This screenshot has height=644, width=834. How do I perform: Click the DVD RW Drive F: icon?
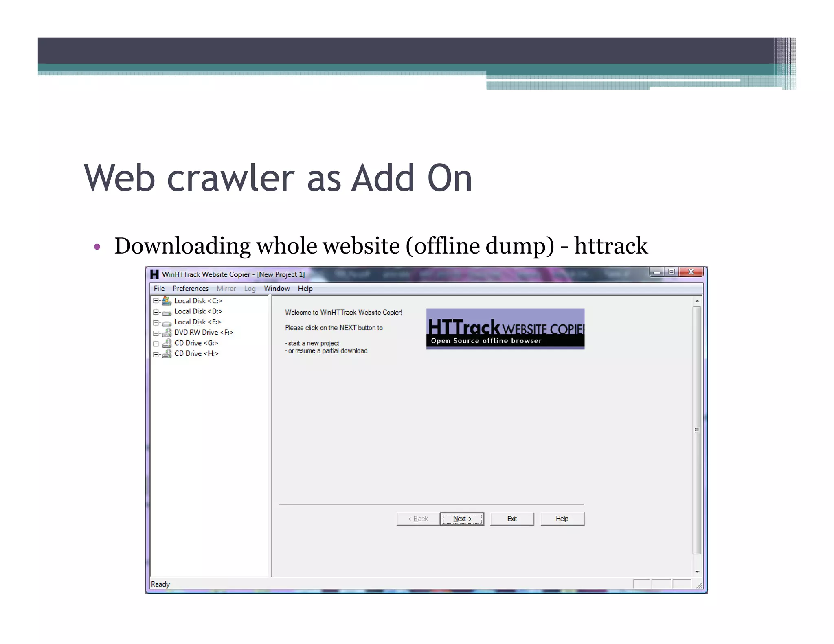click(167, 333)
